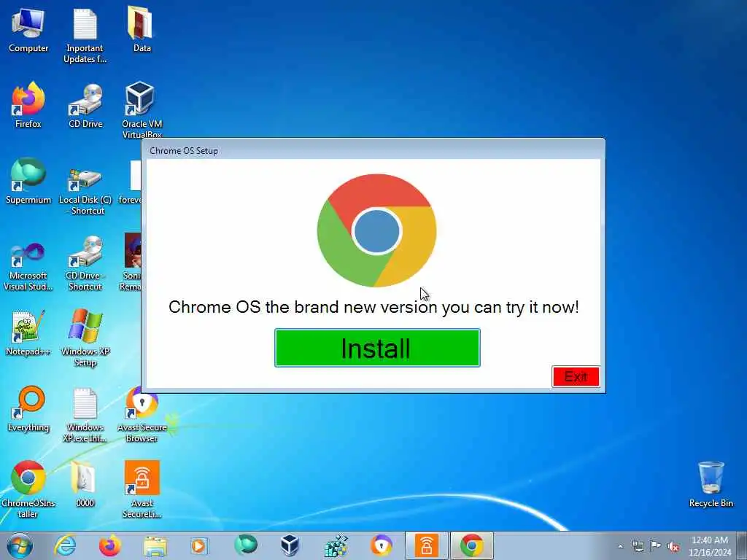Switch to Avast SecureLine taskbar button

[426, 545]
